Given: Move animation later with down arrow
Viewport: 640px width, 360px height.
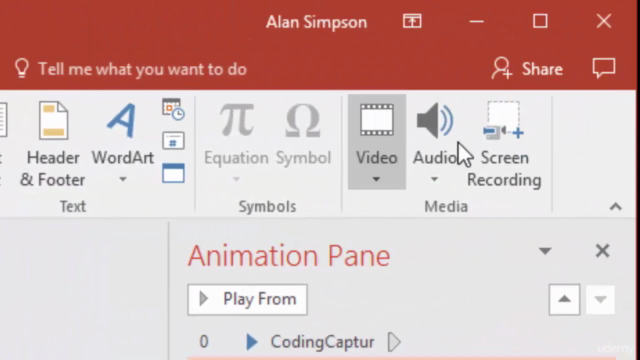Looking at the screenshot, I should pyautogui.click(x=600, y=300).
